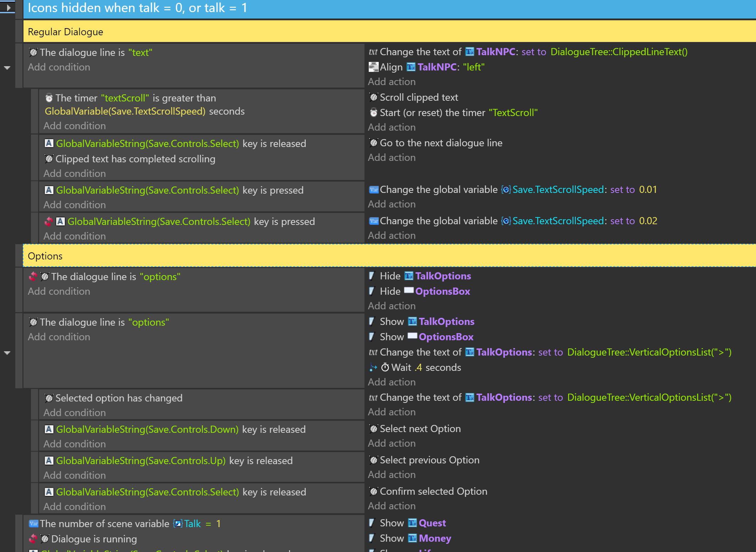Click the Align TalkNPC action icon
Image resolution: width=756 pixels, height=552 pixels.
(x=373, y=67)
